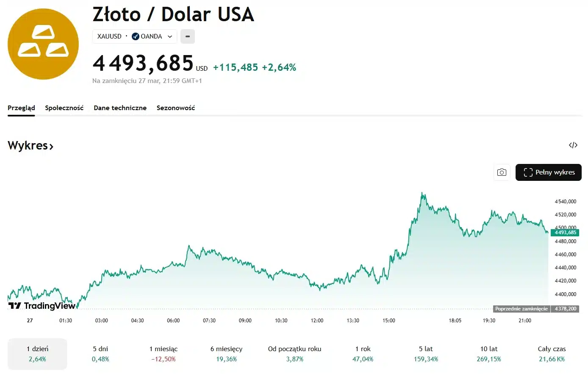Open the XAUUSD OANDA symbol dropdown
588x374 pixels.
point(134,36)
